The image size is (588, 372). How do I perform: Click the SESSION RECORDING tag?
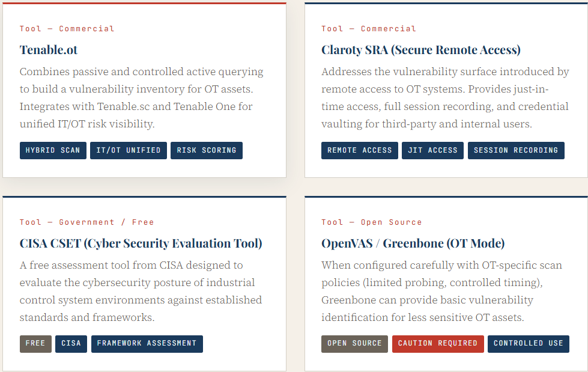pyautogui.click(x=515, y=150)
